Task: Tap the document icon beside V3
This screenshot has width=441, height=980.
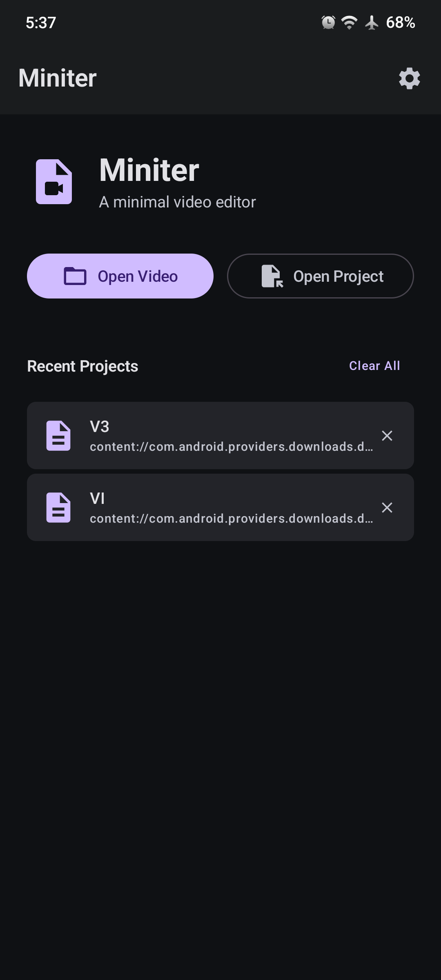Action: 58,436
